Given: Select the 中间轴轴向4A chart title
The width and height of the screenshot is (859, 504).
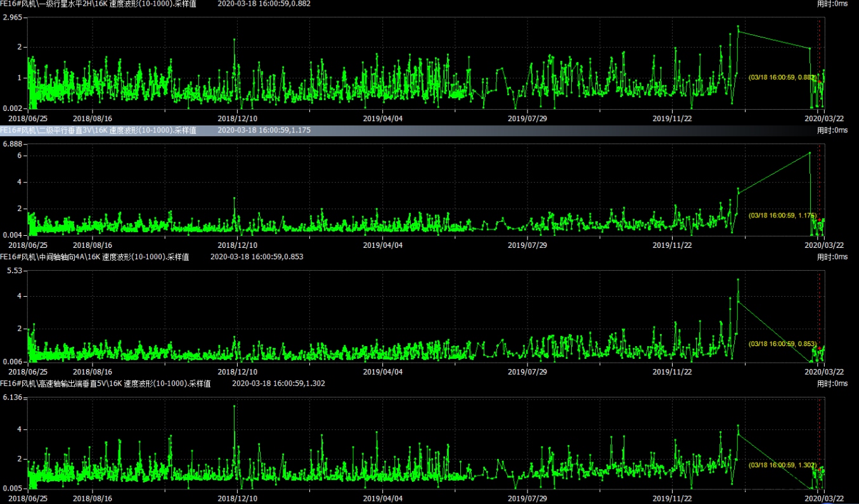Looking at the screenshot, I should 95,257.
